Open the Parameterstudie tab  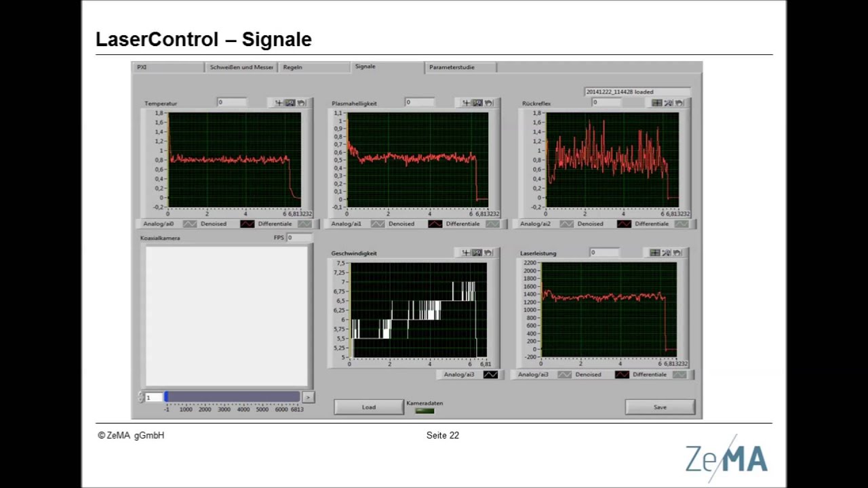click(462, 67)
